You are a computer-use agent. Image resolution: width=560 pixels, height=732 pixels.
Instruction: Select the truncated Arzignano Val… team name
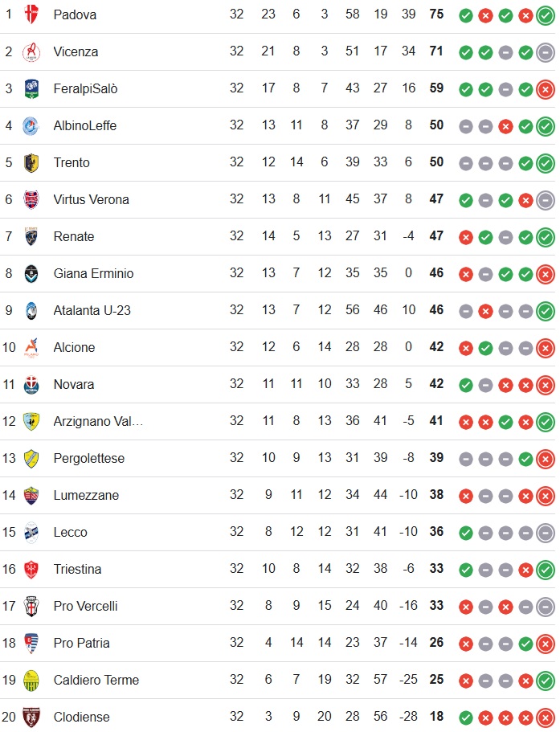pos(98,421)
